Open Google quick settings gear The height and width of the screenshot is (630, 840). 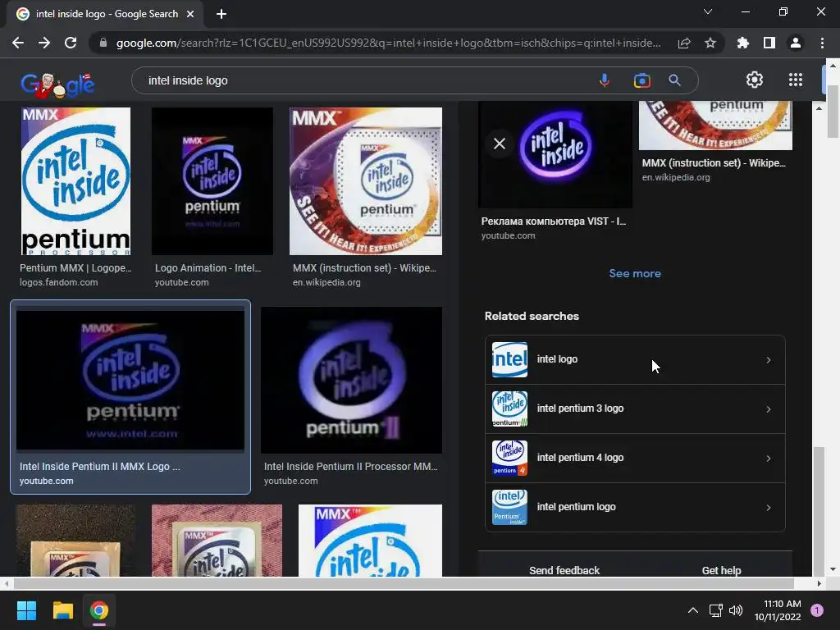point(755,80)
